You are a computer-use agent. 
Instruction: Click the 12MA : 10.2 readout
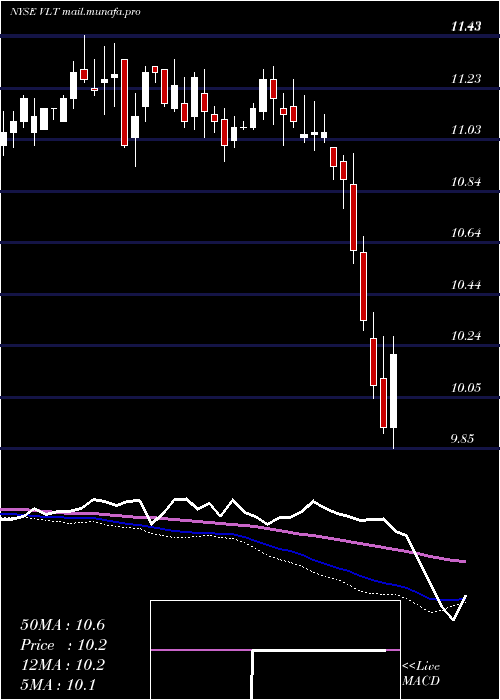(62, 665)
